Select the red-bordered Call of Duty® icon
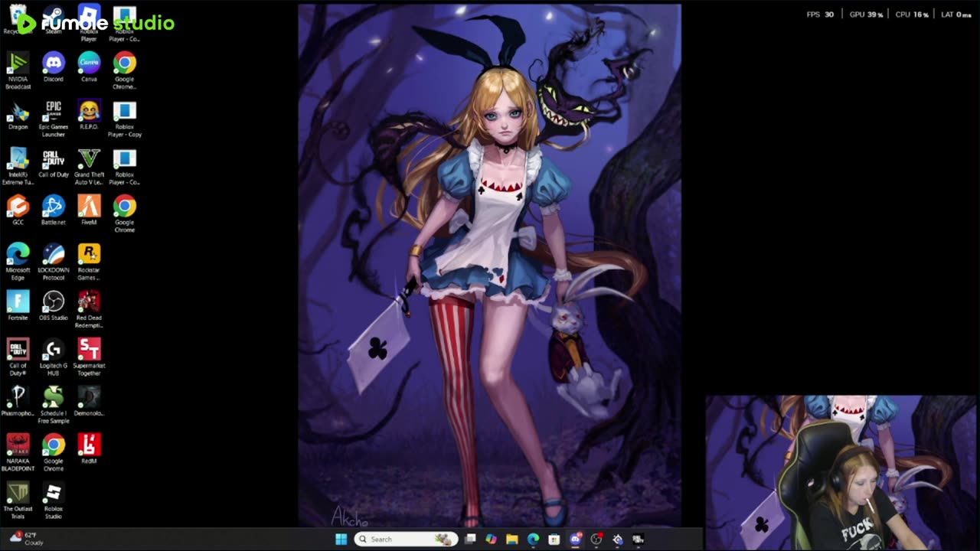This screenshot has width=980, height=551. (x=18, y=357)
